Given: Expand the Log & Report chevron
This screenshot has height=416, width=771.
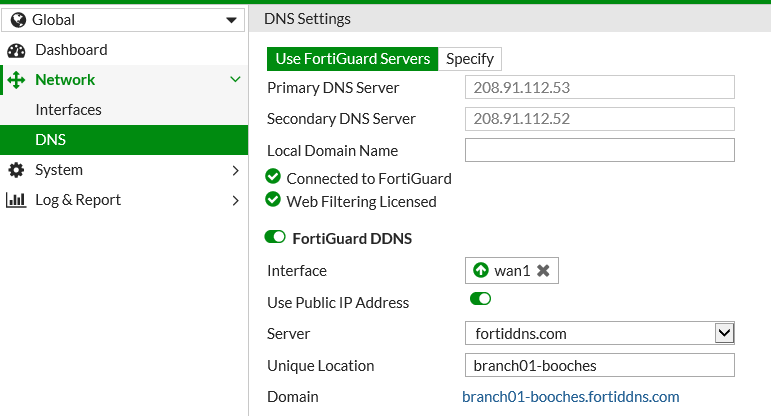Looking at the screenshot, I should pos(236,200).
